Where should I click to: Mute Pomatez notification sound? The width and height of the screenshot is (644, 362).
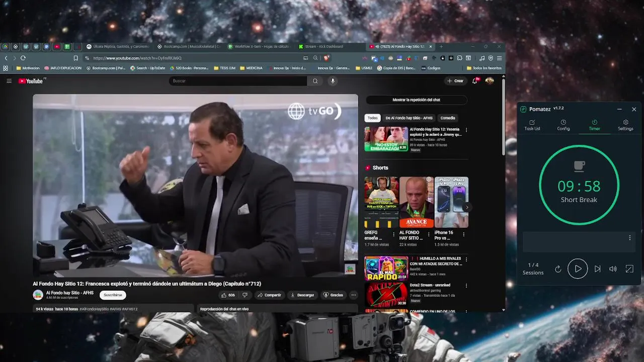pyautogui.click(x=613, y=269)
